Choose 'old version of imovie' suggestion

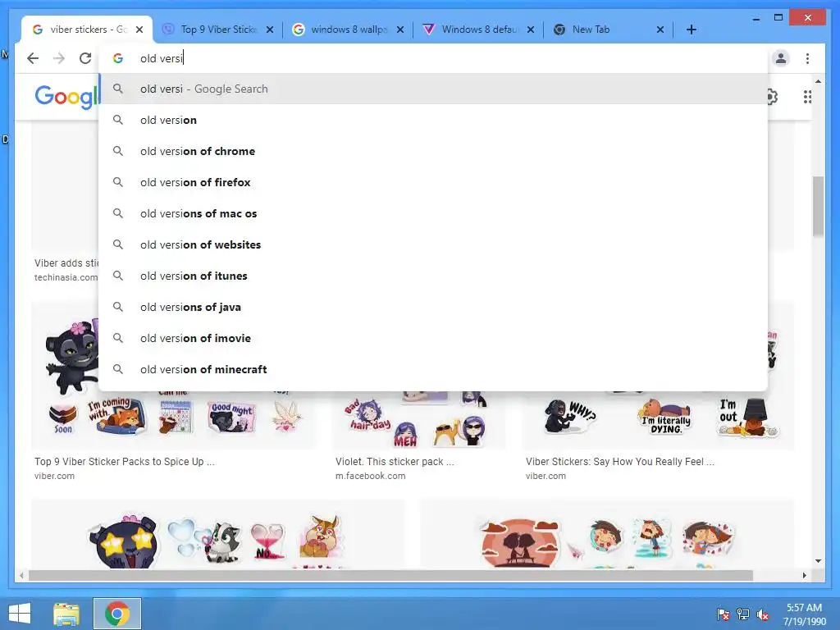[x=433, y=338]
